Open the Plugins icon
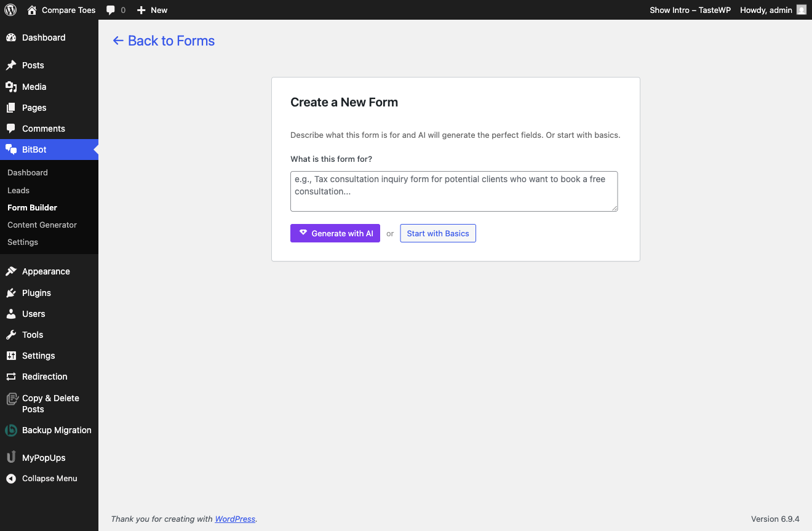Screen dimensions: 812x531 coord(12,293)
